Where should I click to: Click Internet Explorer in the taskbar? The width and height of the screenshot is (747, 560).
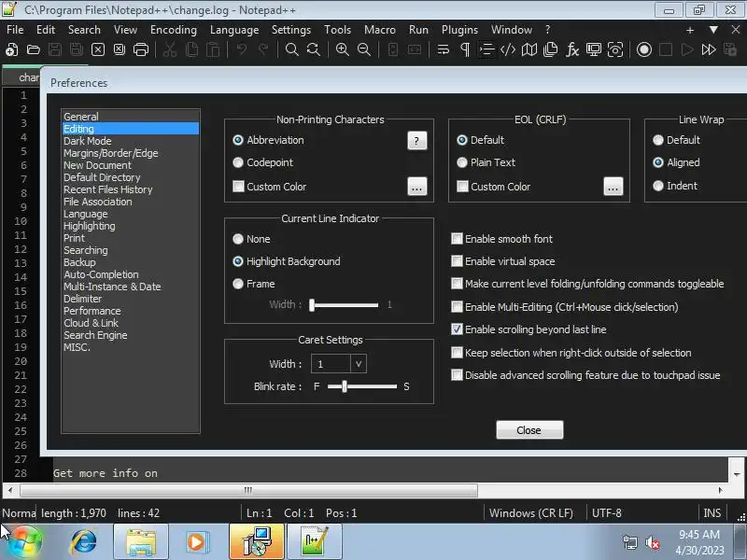click(83, 541)
